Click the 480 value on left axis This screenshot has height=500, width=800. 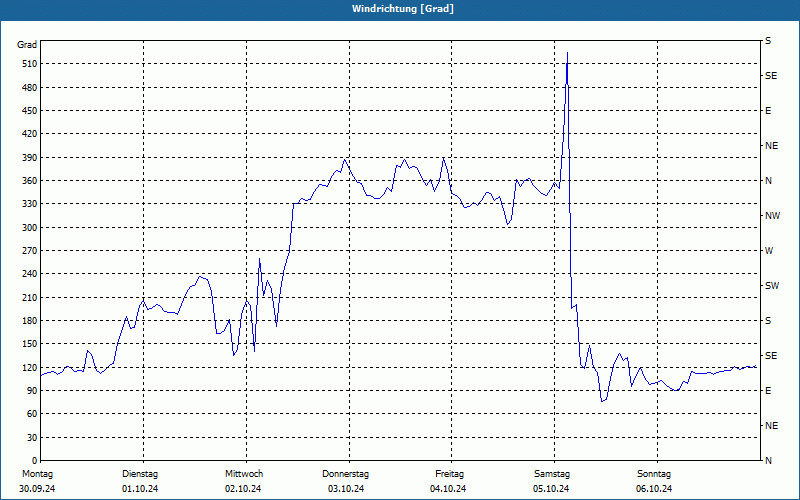pyautogui.click(x=29, y=87)
